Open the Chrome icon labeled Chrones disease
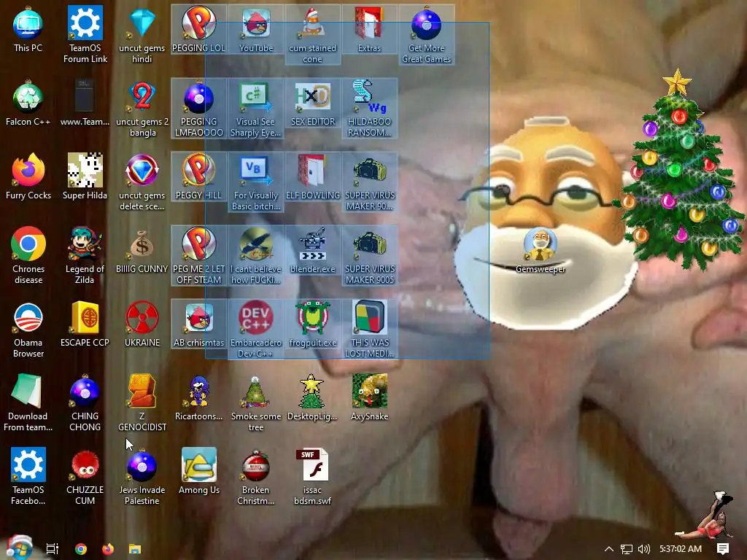Viewport: 747px width, 560px height. [28, 256]
